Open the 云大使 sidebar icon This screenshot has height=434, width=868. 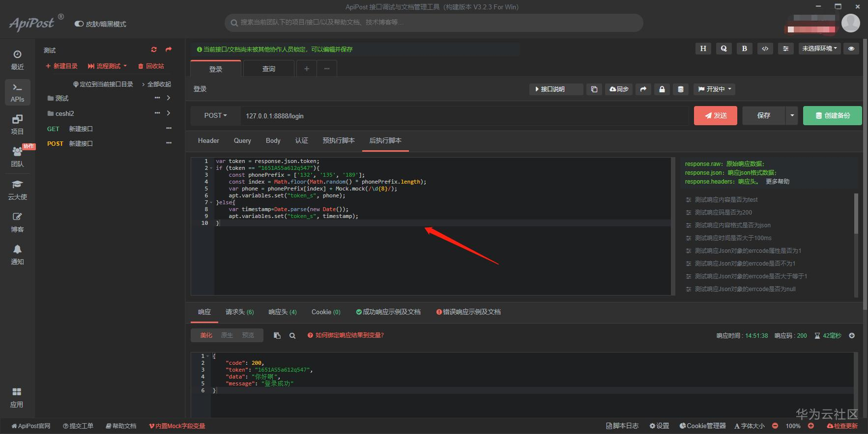pyautogui.click(x=17, y=190)
